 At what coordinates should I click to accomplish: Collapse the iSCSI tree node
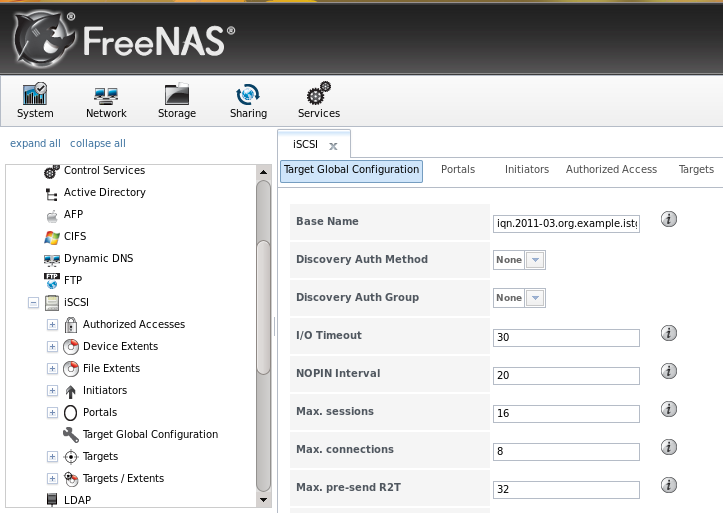coord(33,303)
